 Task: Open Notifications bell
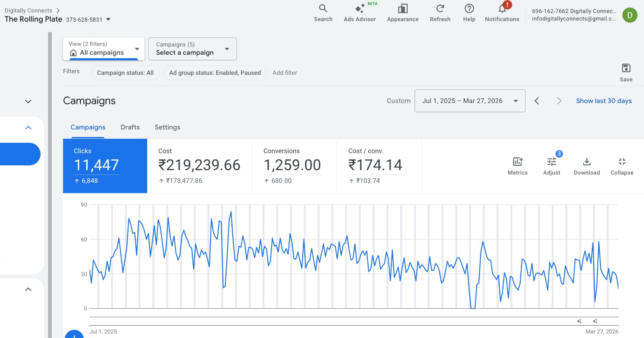(x=502, y=13)
